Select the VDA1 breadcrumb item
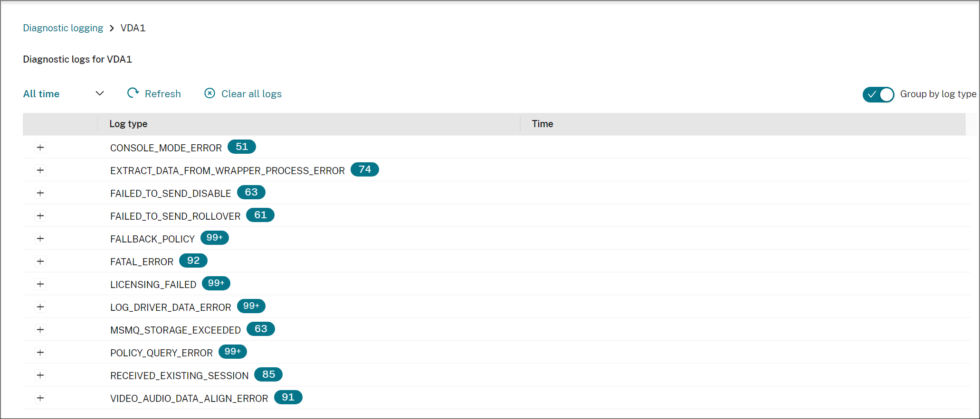The width and height of the screenshot is (980, 419). coord(133,28)
